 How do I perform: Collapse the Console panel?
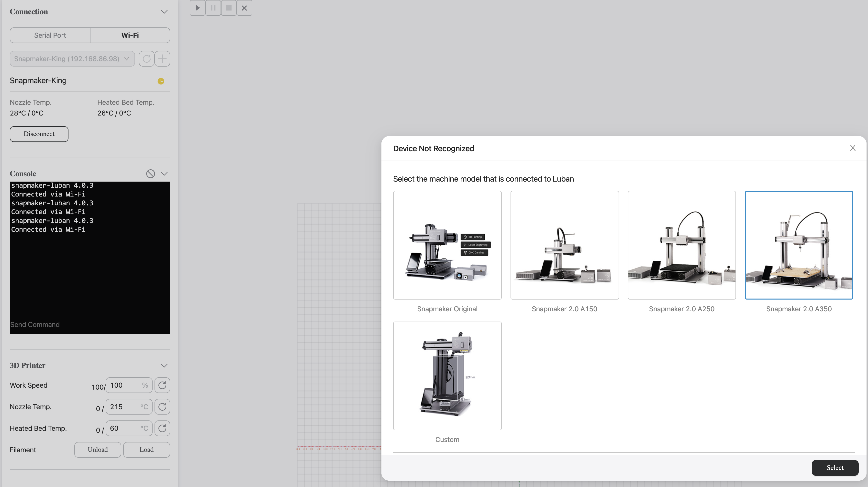tap(164, 174)
